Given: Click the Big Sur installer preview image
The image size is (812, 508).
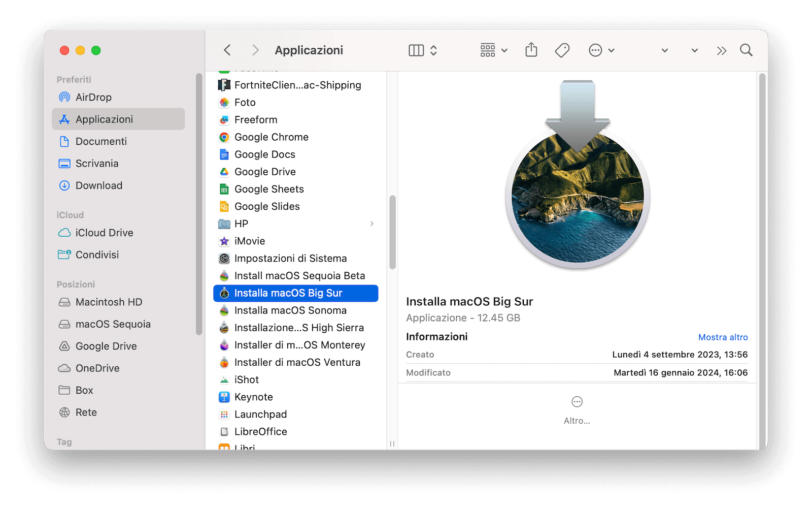Looking at the screenshot, I should point(578,174).
